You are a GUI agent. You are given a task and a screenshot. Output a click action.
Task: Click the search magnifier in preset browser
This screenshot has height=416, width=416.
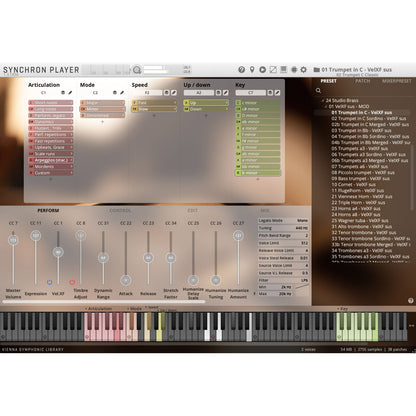318,90
